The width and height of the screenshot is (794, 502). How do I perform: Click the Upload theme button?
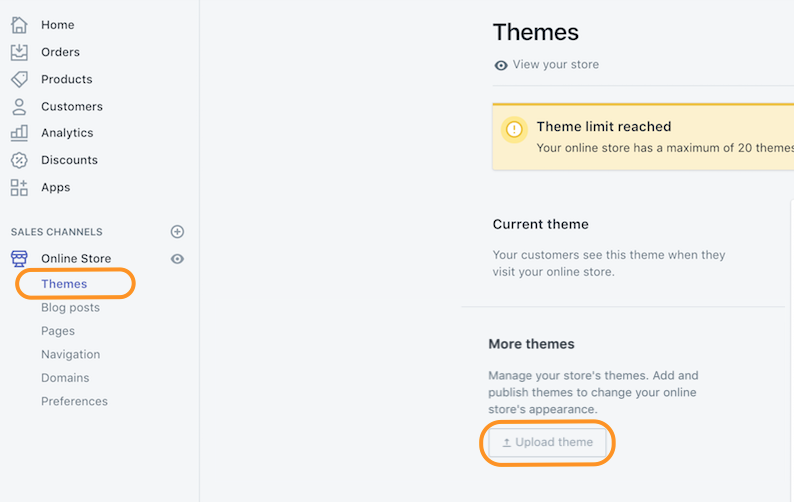(x=547, y=443)
